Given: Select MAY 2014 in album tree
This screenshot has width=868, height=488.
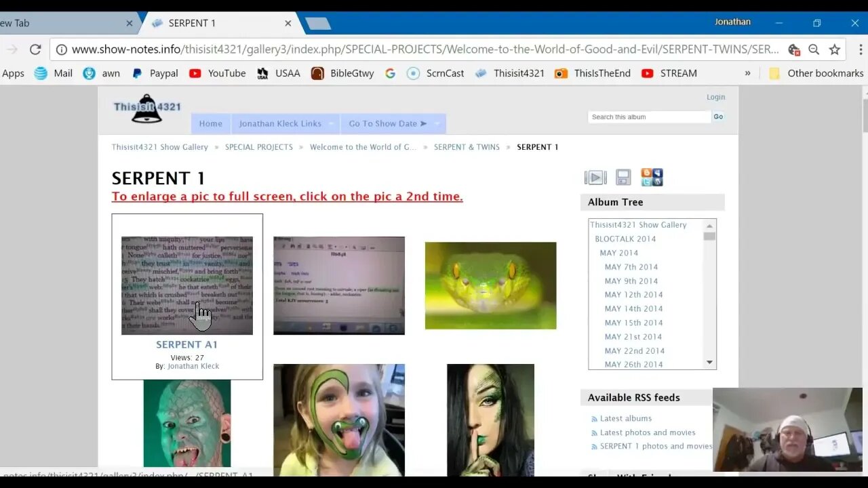Looking at the screenshot, I should pos(618,253).
